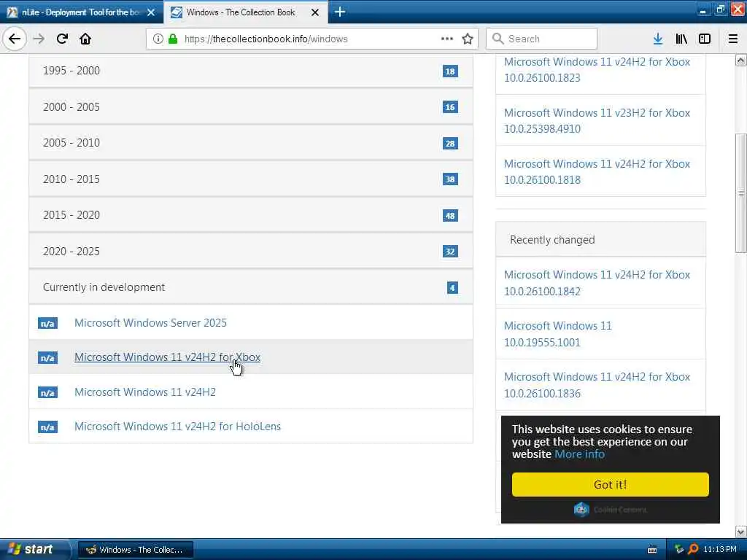This screenshot has height=560, width=747.
Task: Open the Library icon in toolbar
Action: tap(681, 39)
